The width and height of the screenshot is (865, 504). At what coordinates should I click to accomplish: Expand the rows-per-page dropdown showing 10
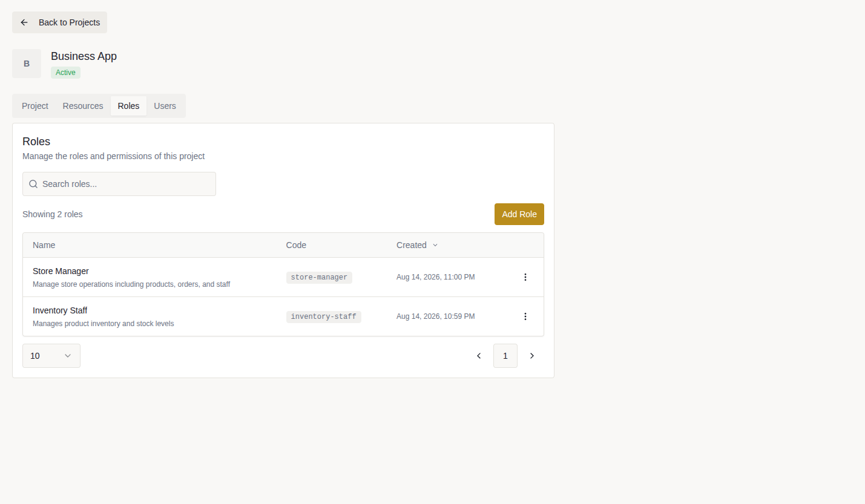click(51, 356)
